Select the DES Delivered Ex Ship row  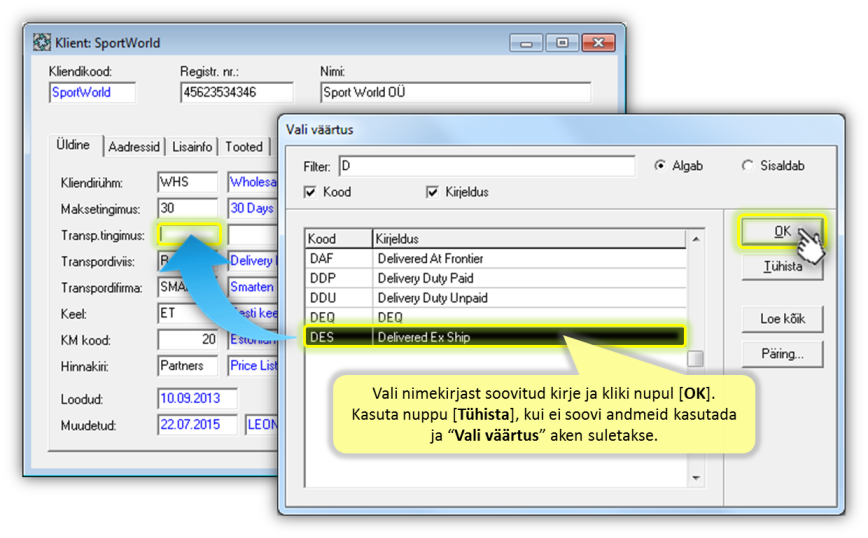click(495, 337)
